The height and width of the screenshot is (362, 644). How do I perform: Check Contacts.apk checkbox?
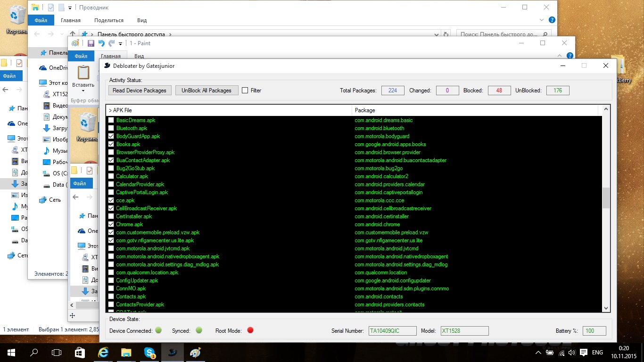111,296
